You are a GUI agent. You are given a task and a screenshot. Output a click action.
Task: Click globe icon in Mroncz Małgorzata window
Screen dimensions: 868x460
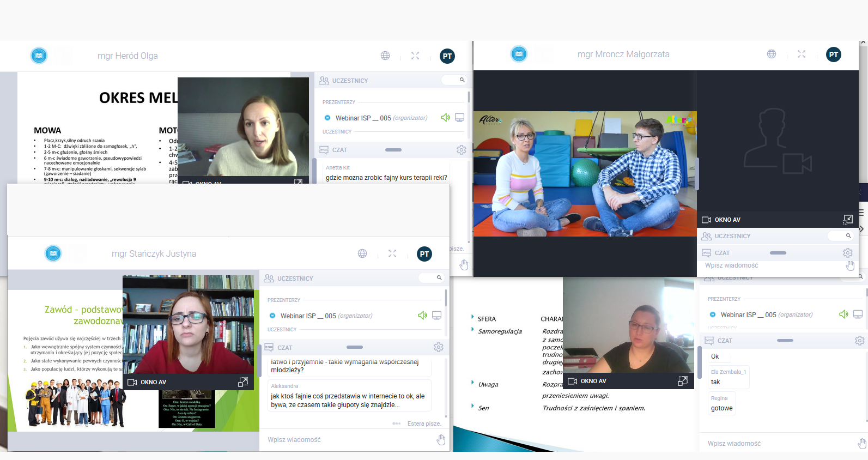[x=772, y=54]
